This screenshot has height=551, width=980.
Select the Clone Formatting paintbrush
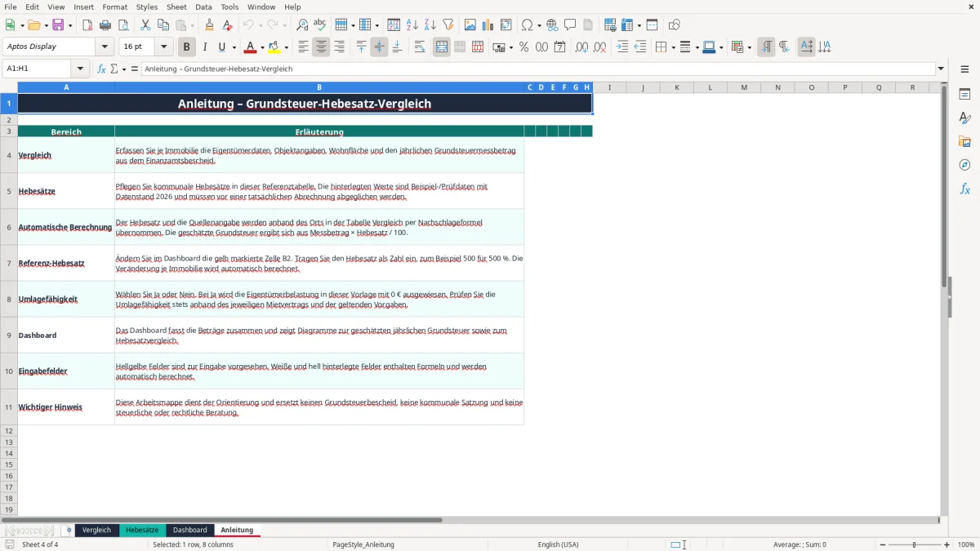[209, 25]
